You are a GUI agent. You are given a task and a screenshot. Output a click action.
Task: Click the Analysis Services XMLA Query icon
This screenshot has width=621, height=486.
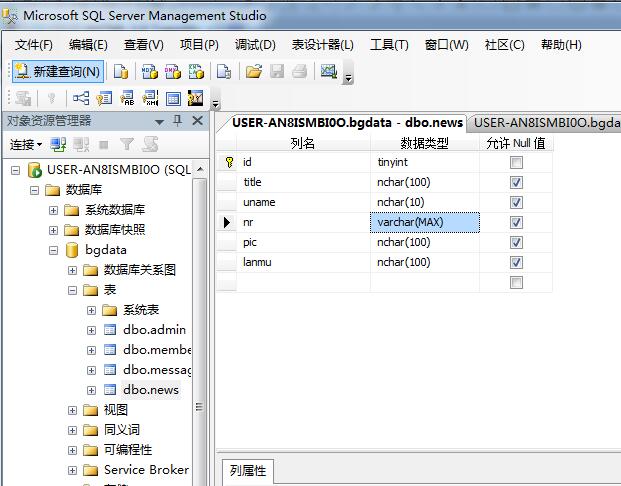[196, 72]
